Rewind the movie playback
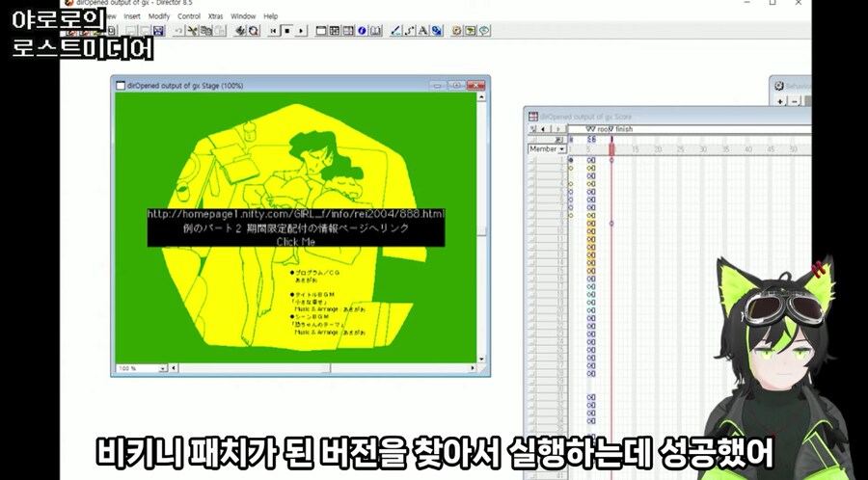 coord(274,31)
